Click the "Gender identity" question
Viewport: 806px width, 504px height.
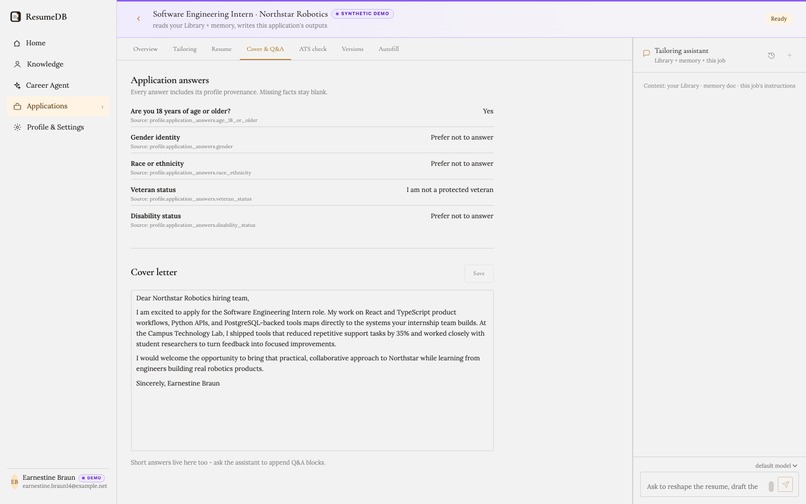pyautogui.click(x=155, y=137)
